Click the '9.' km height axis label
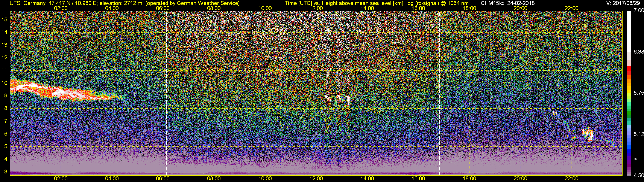Image resolution: width=644 pixels, height=182 pixels. pos(6,96)
